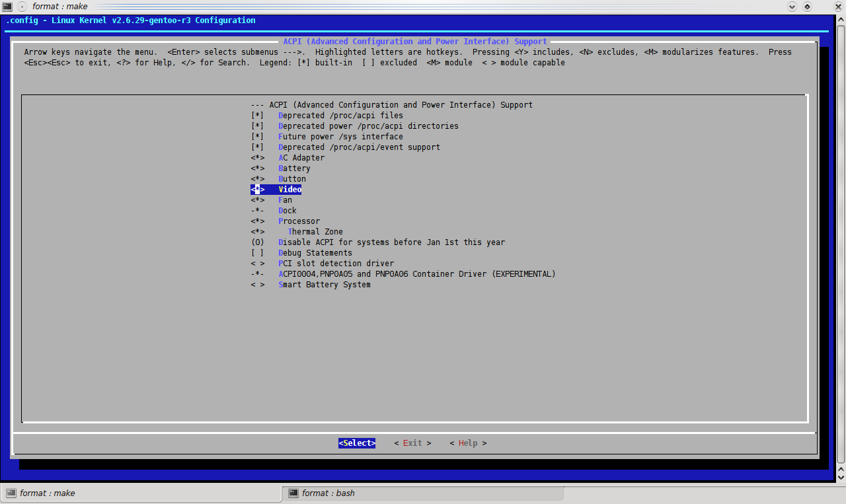The height and width of the screenshot is (504, 846).
Task: Click the terminal icon in the title bar
Action: tap(7, 6)
